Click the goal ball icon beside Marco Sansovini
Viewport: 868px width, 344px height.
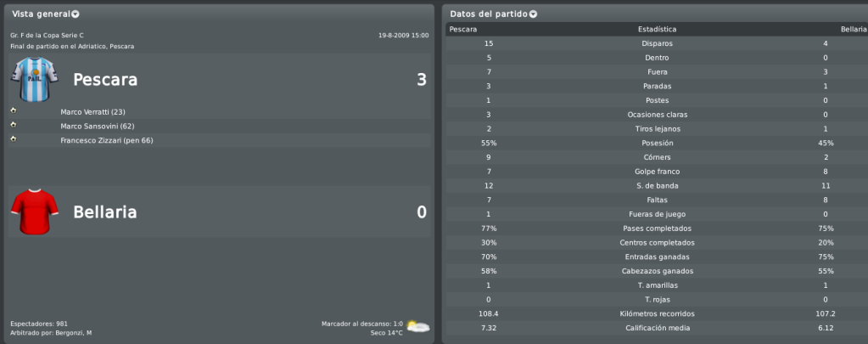click(x=14, y=125)
